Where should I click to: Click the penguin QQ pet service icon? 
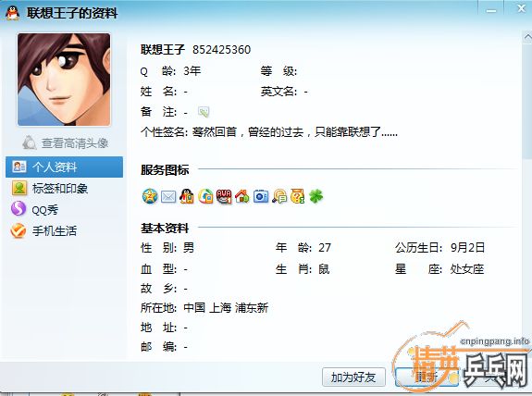pos(187,196)
